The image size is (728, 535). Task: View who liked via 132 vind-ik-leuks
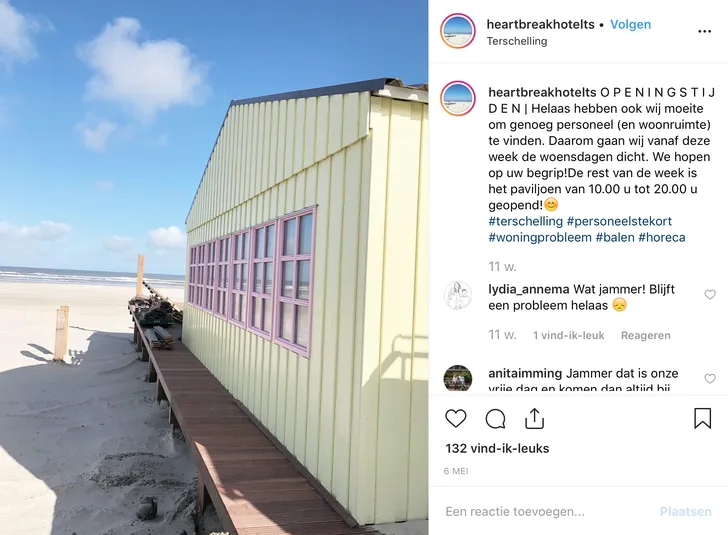[497, 448]
